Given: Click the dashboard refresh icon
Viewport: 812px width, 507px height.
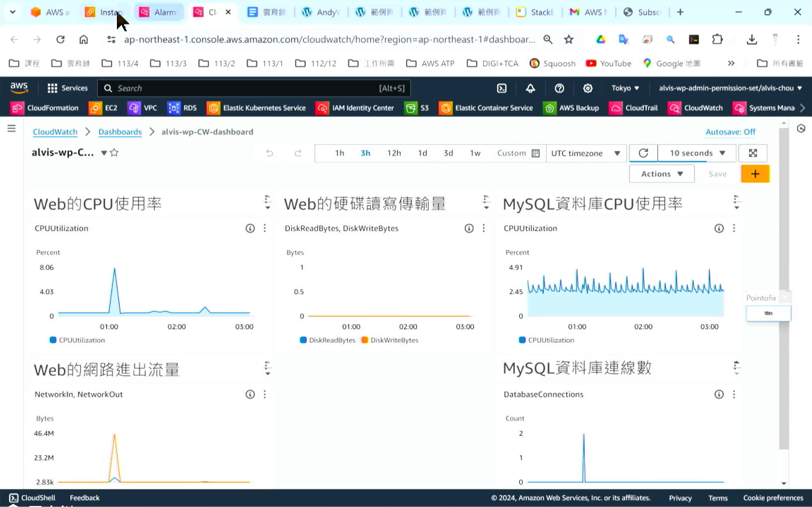Looking at the screenshot, I should [643, 153].
